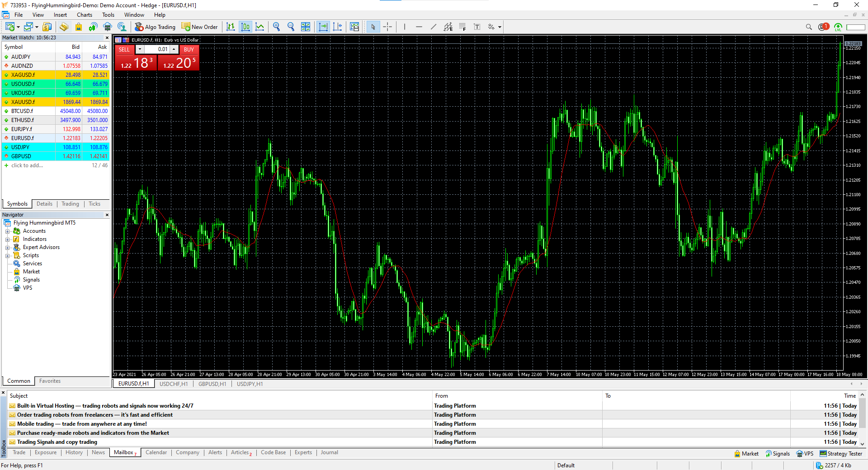Expand the Accounts tree node

pyautogui.click(x=7, y=231)
